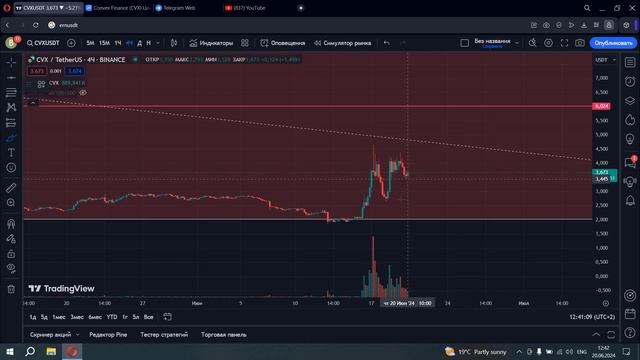Open the watchlist panel icon
The height and width of the screenshot is (360, 640).
pyautogui.click(x=630, y=62)
